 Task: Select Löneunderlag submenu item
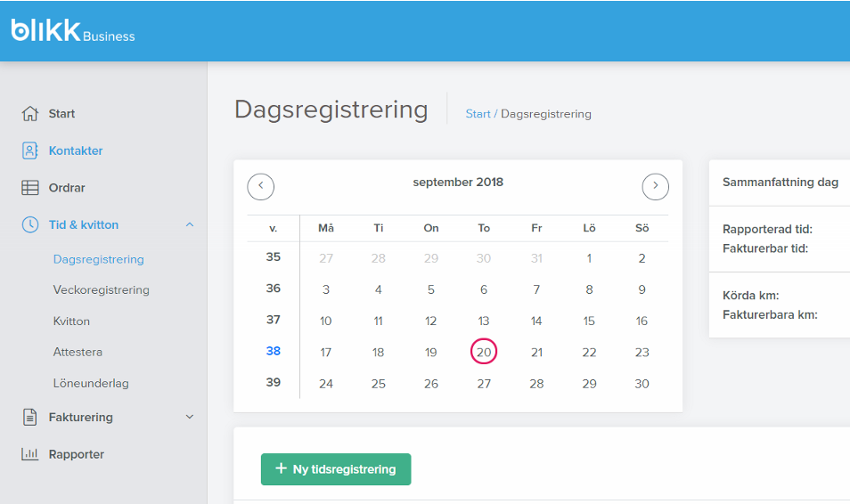(x=91, y=383)
